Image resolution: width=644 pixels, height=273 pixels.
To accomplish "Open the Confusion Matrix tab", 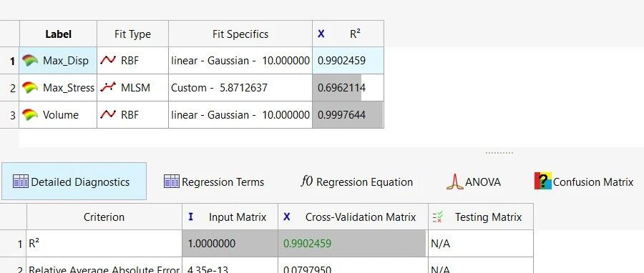I will 584,182.
